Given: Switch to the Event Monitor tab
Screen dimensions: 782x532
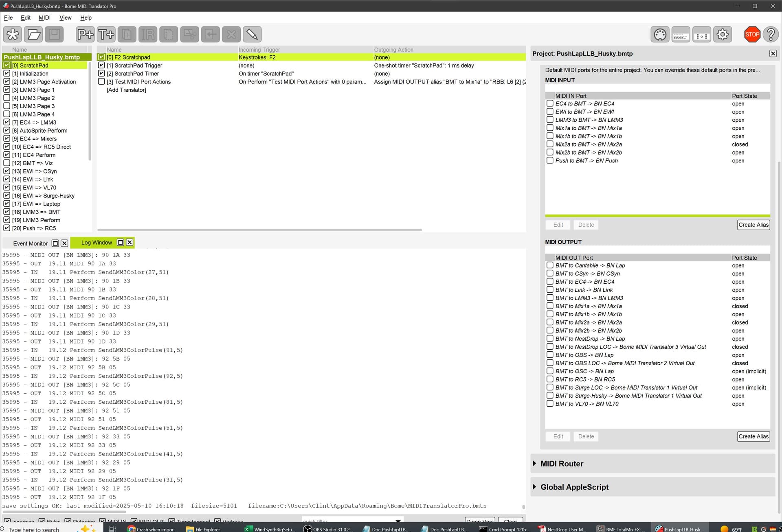Looking at the screenshot, I should coord(30,243).
